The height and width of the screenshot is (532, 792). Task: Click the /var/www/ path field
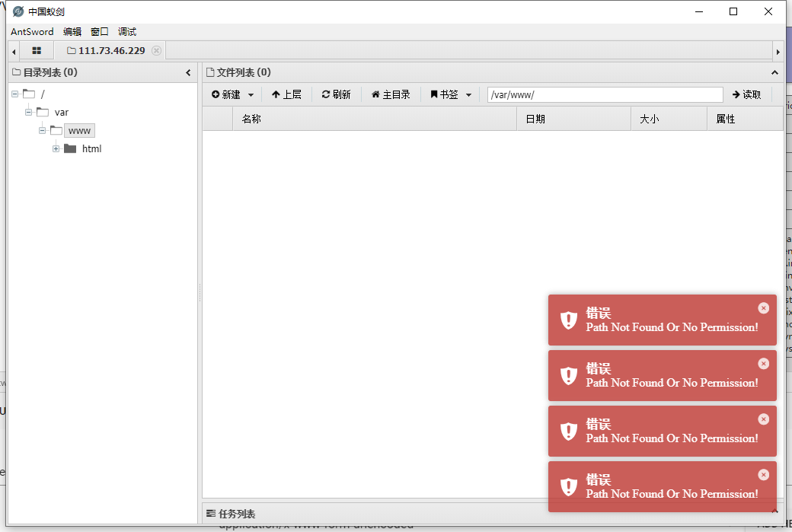(605, 94)
